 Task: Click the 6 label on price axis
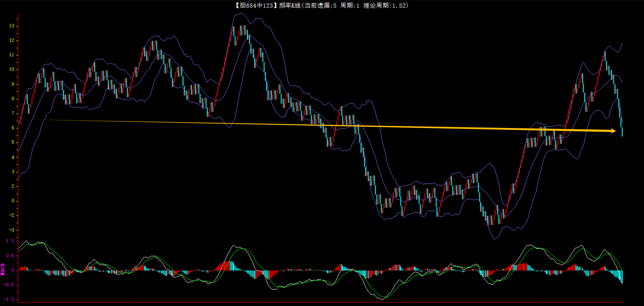point(13,128)
